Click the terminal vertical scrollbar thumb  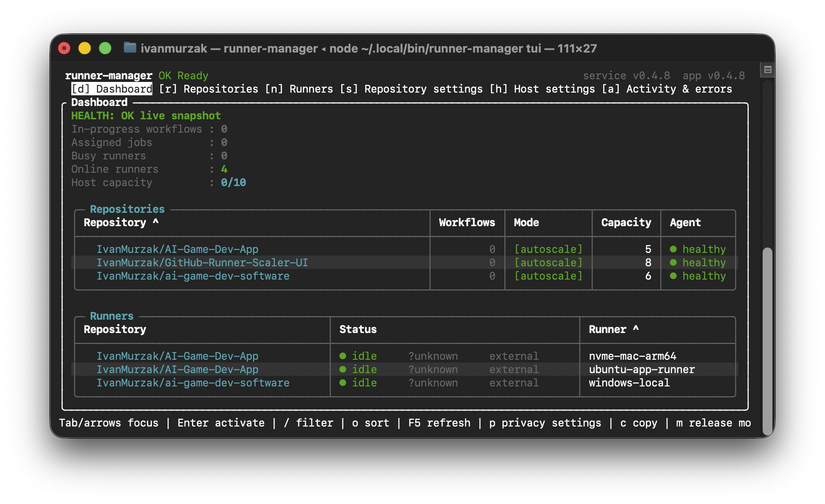(767, 341)
